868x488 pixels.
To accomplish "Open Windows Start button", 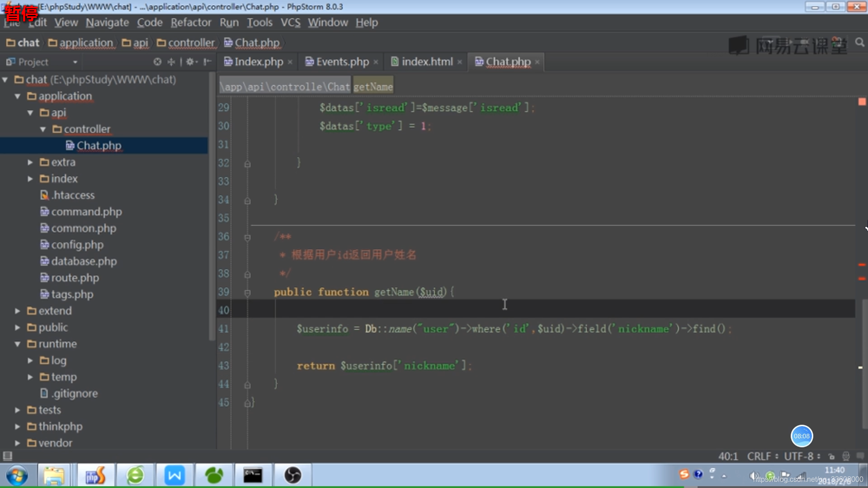I will tap(17, 475).
